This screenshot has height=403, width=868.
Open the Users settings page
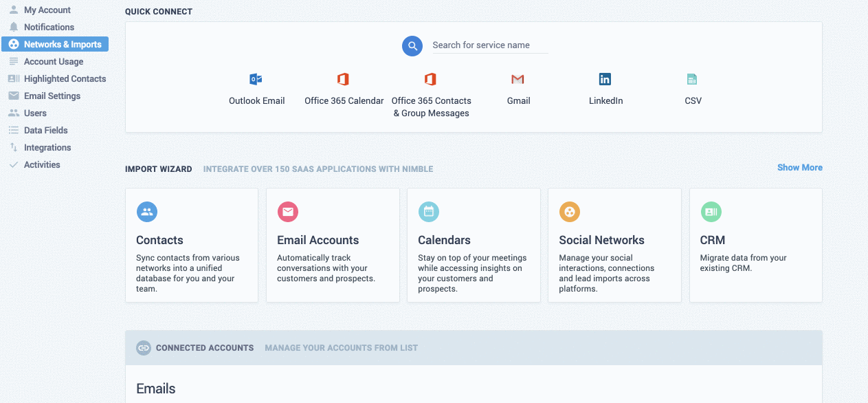pos(35,113)
